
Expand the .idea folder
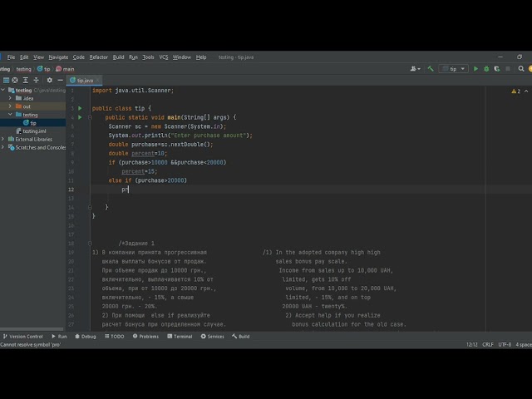click(10, 98)
